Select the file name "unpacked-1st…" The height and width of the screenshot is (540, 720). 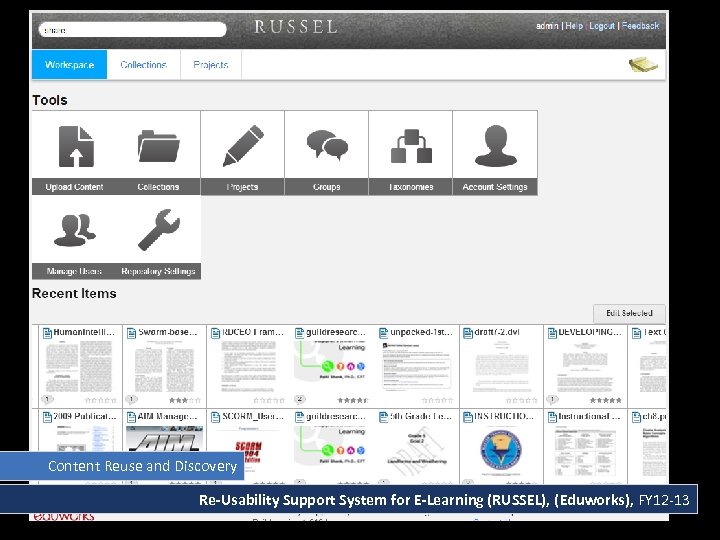coord(422,332)
